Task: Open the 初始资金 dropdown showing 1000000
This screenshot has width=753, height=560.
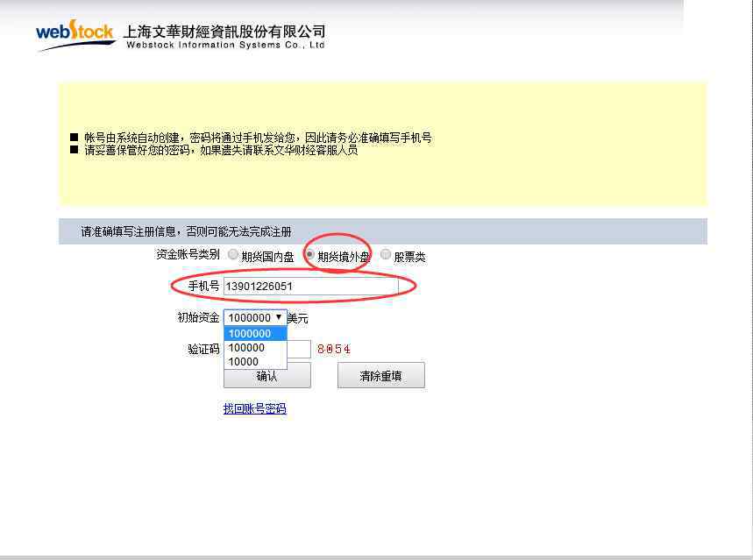Action: click(255, 317)
